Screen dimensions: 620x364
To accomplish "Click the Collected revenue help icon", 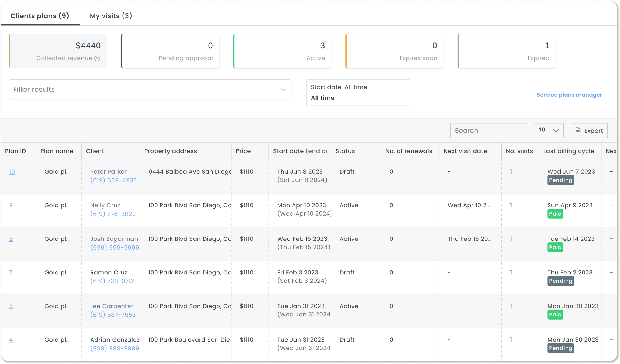I will (97, 58).
